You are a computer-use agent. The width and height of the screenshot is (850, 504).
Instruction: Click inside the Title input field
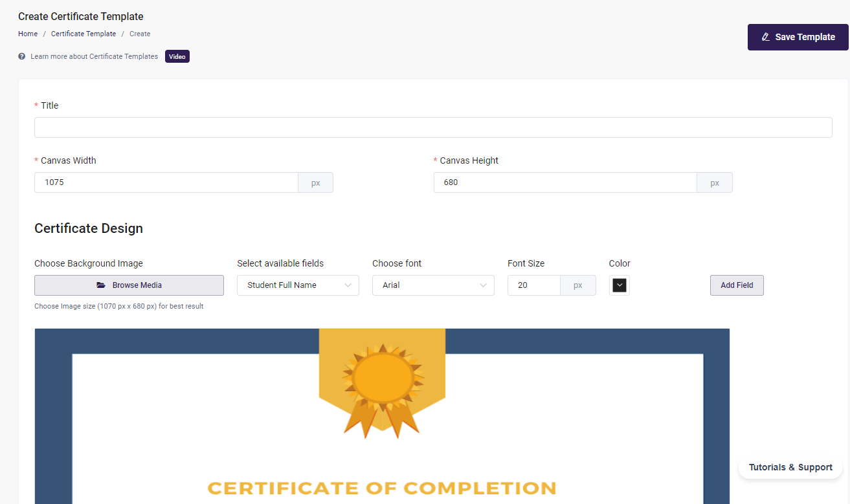(433, 127)
